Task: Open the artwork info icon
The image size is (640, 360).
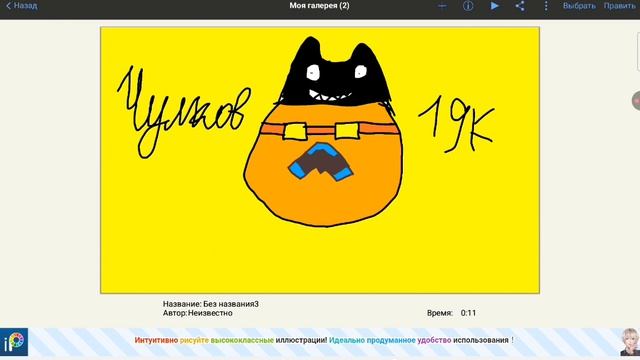Action: [468, 6]
